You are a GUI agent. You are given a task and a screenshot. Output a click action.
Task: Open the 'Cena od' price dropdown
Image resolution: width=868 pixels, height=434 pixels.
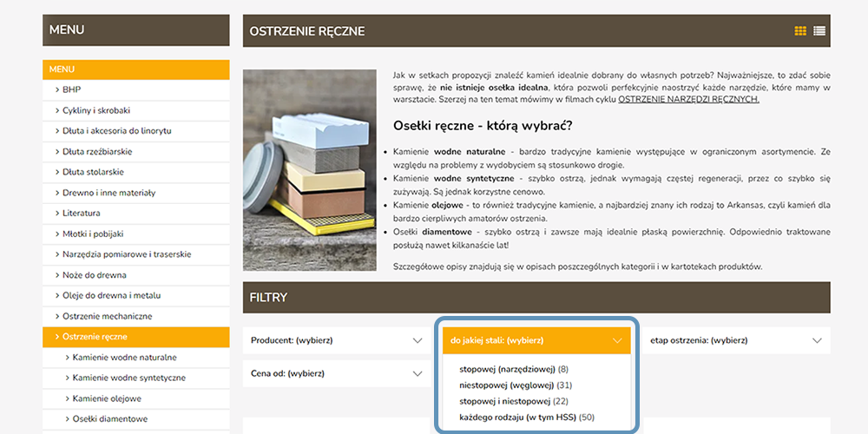[x=336, y=373]
